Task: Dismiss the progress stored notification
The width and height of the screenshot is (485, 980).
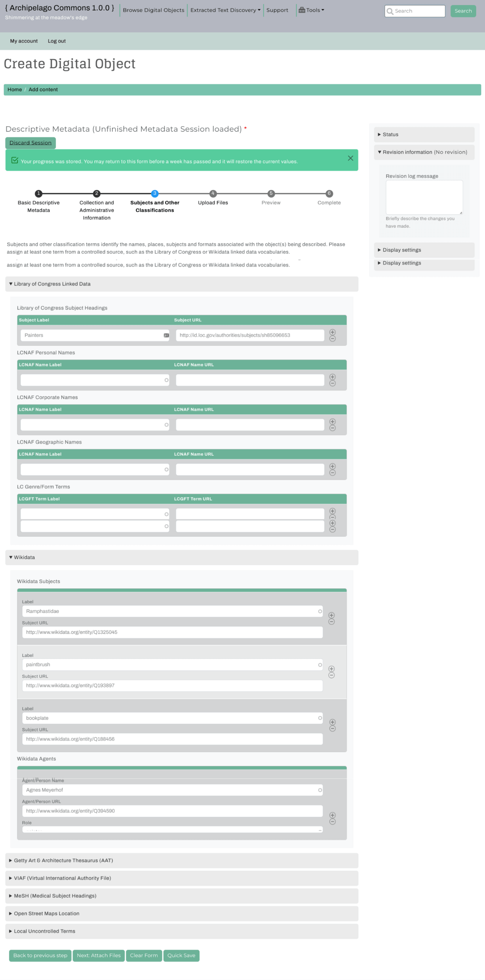Action: click(x=350, y=158)
